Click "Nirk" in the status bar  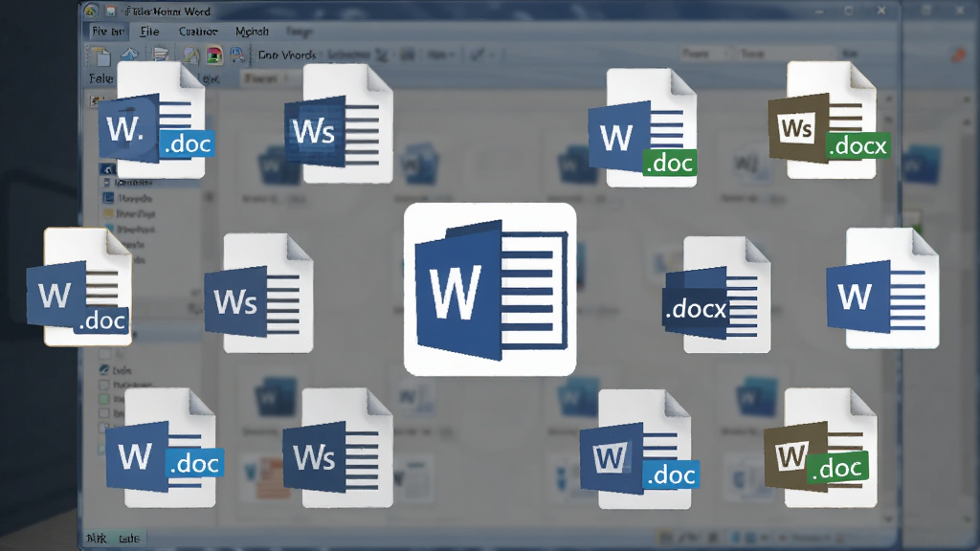tap(97, 538)
